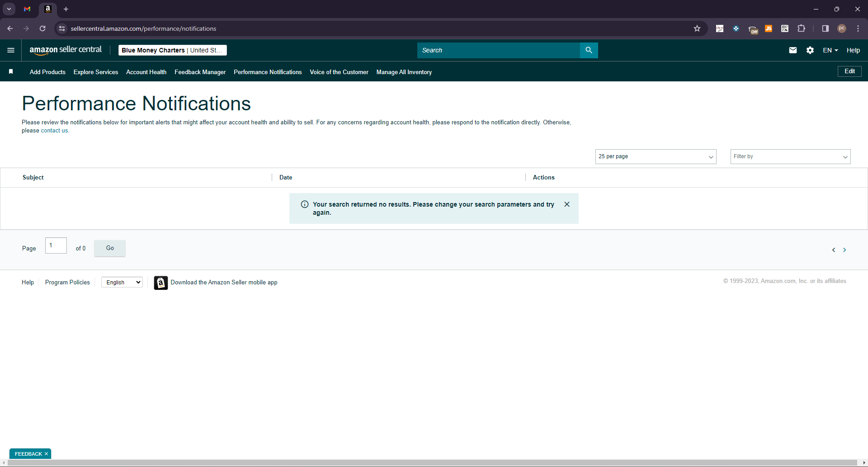Image resolution: width=868 pixels, height=467 pixels.
Task: Open Performance Notifications menu item
Action: tap(268, 72)
